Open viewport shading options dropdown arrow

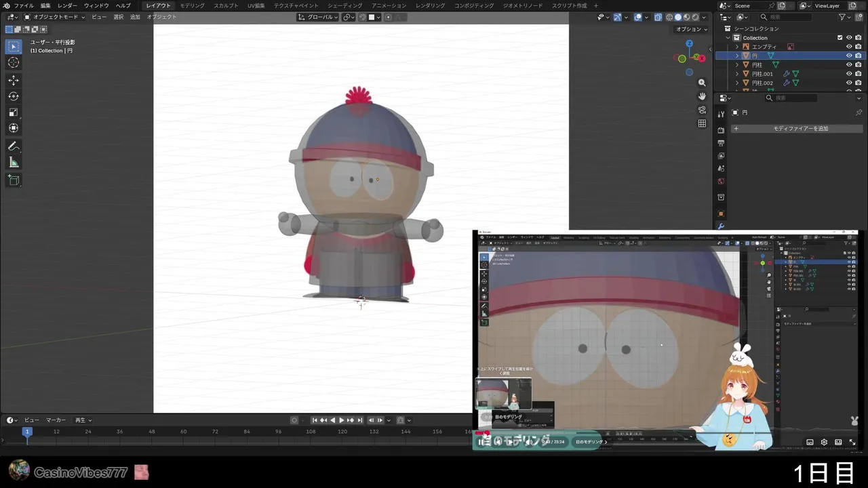tap(704, 17)
